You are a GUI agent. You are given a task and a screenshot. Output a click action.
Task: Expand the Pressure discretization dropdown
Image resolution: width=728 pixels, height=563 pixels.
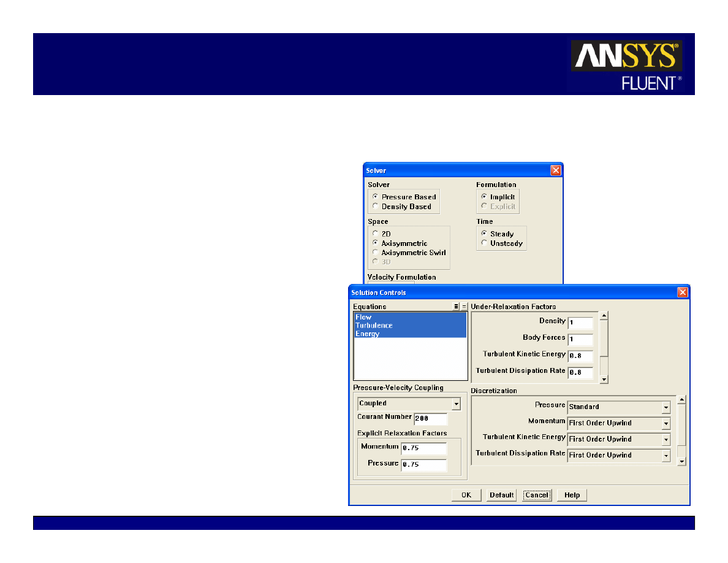(x=665, y=407)
